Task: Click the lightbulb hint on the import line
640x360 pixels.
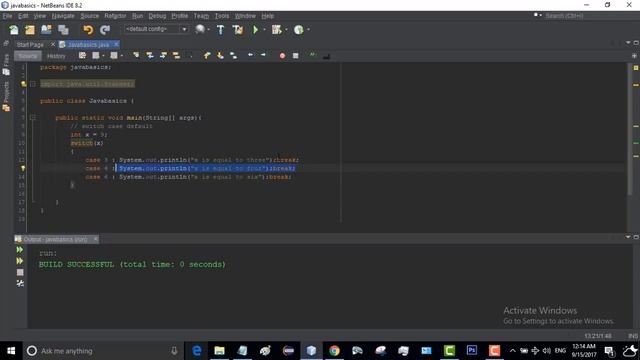Action: point(23,84)
